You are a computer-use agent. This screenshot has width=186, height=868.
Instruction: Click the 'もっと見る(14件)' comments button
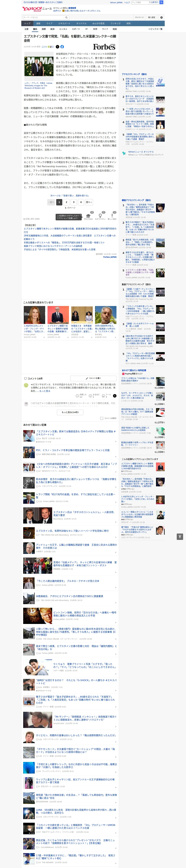point(70,412)
